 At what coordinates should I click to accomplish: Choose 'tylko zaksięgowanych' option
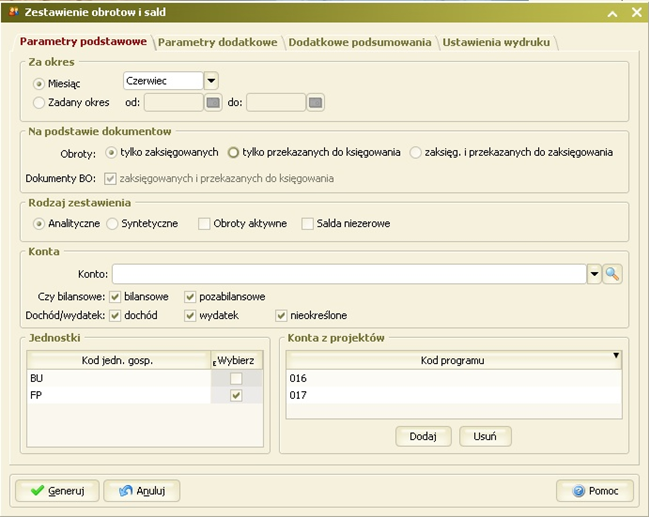(x=111, y=153)
